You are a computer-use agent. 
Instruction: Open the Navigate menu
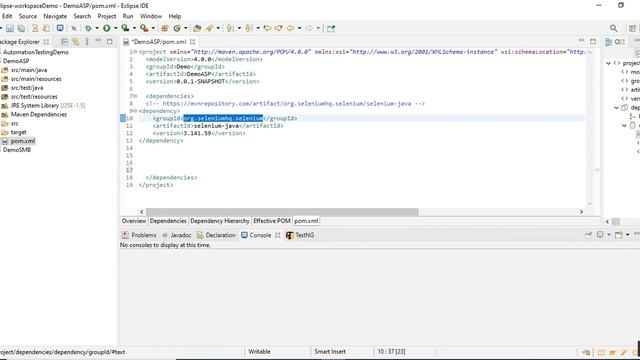click(x=55, y=16)
